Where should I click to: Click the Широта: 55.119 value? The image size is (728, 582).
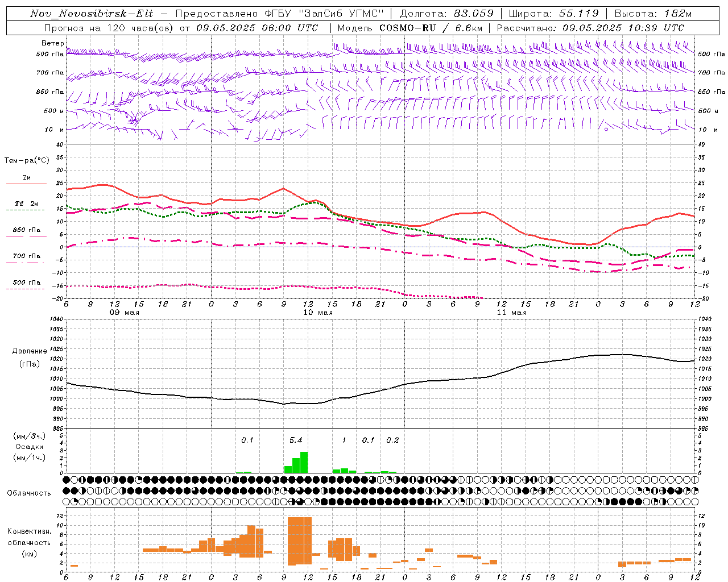[x=553, y=14]
